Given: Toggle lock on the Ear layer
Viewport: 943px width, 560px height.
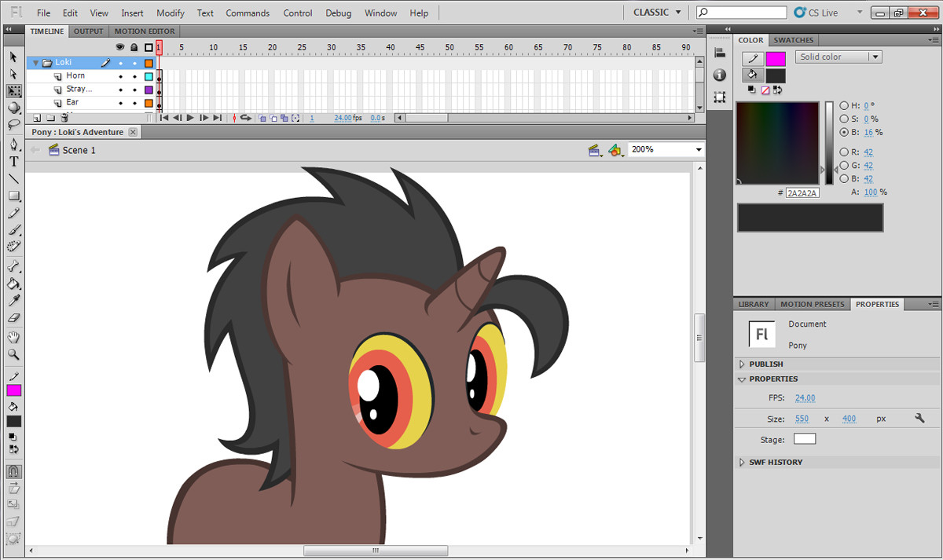Looking at the screenshot, I should coord(134,103).
